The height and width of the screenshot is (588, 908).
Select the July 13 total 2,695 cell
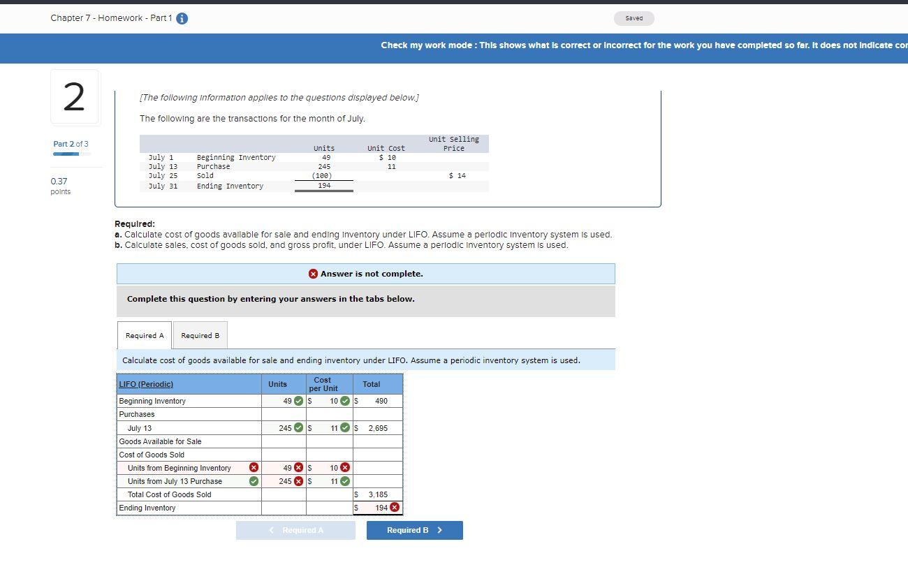point(378,428)
